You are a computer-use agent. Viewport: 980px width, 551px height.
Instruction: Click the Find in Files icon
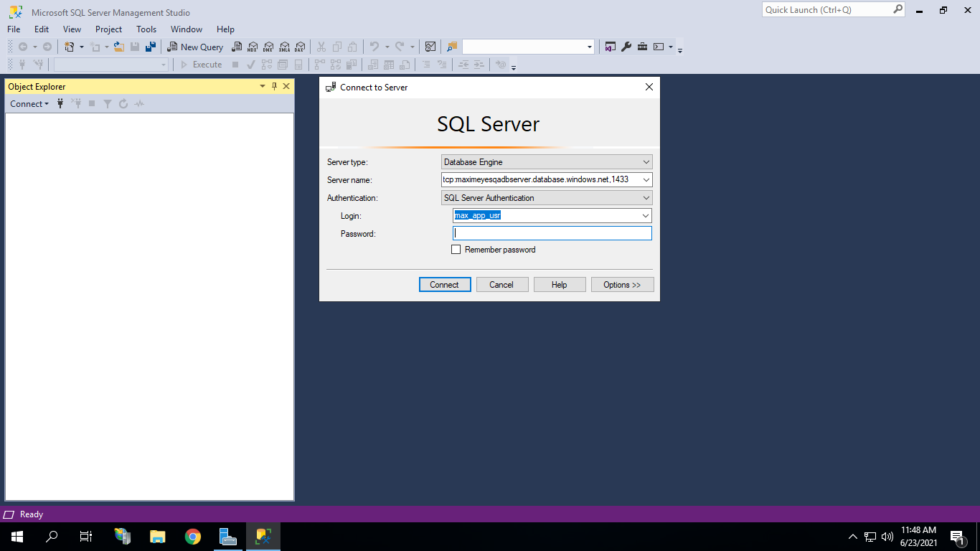(x=452, y=47)
